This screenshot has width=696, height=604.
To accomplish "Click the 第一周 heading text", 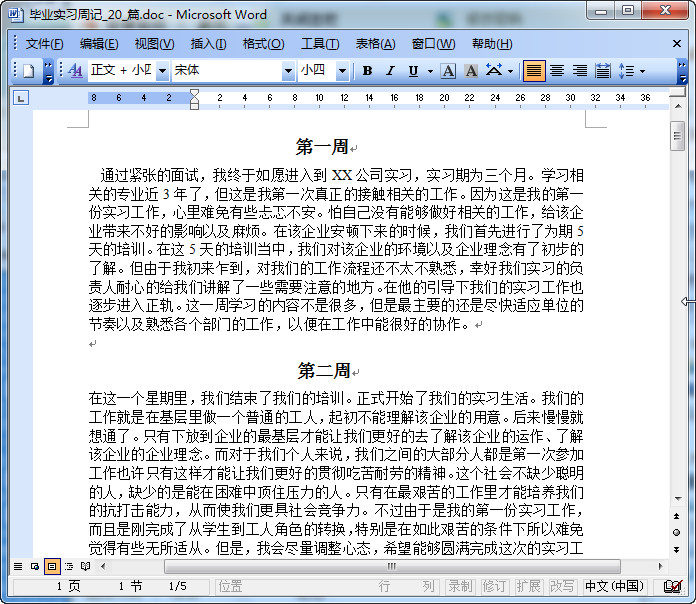I will point(322,147).
